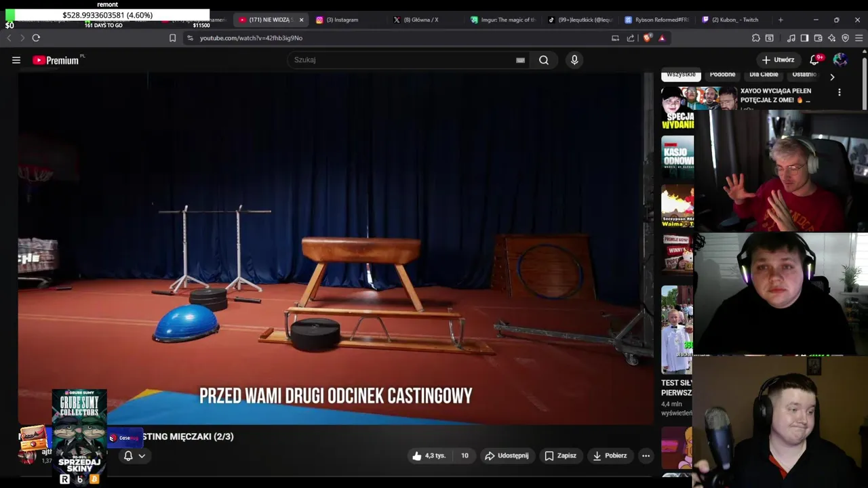Open subscription notification bell dropdown
The width and height of the screenshot is (868, 488).
(x=134, y=456)
